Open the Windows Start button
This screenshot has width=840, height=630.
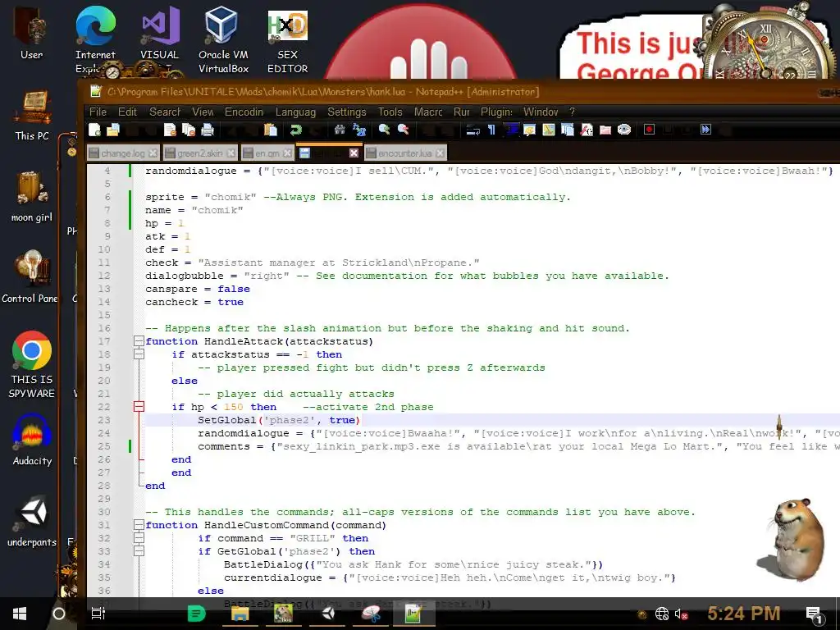[x=20, y=614]
